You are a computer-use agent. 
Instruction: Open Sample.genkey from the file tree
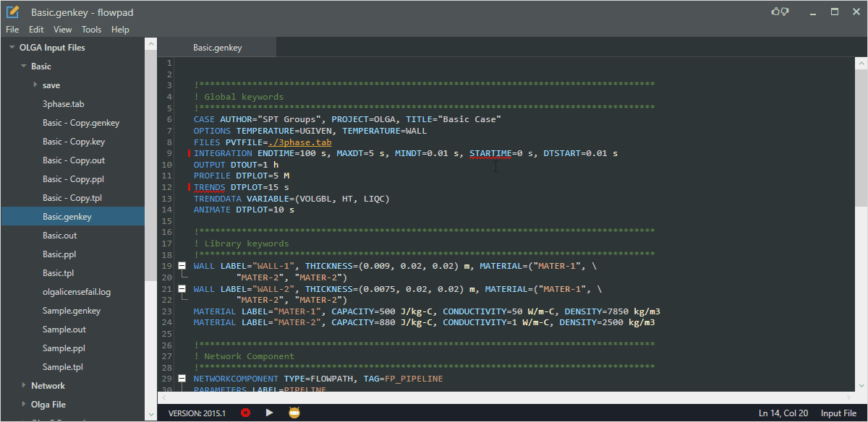coord(71,311)
